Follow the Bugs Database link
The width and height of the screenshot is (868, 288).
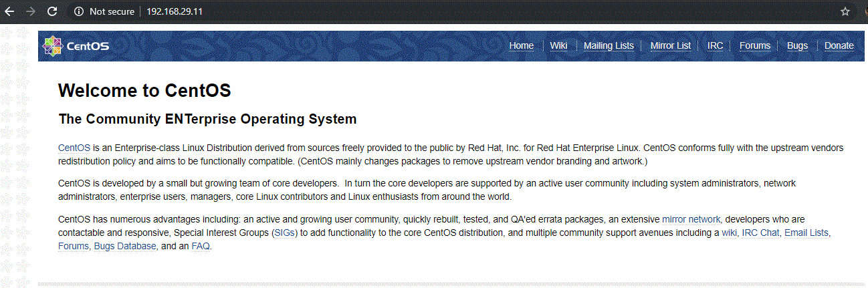pos(124,246)
